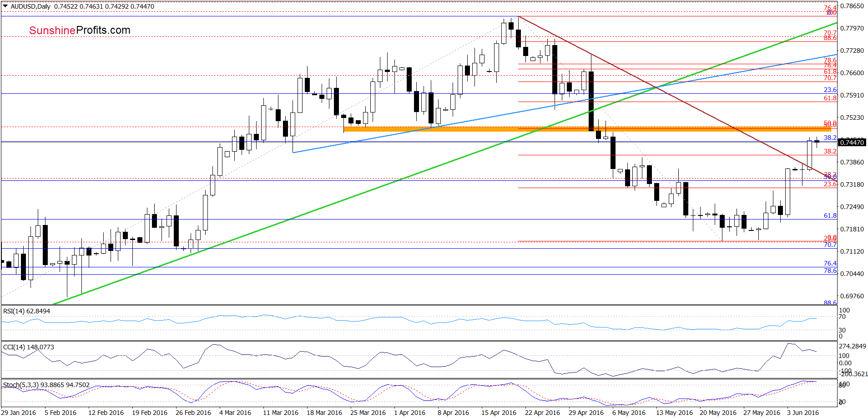Click the 25 Mar 2016 date label
This screenshot has height=419, width=868.
[368, 413]
